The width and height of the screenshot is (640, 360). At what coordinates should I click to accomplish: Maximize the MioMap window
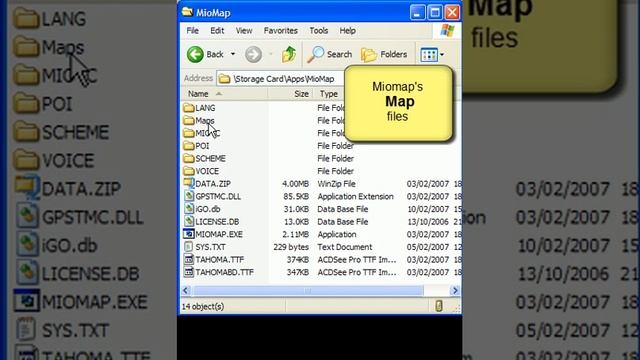pos(435,13)
